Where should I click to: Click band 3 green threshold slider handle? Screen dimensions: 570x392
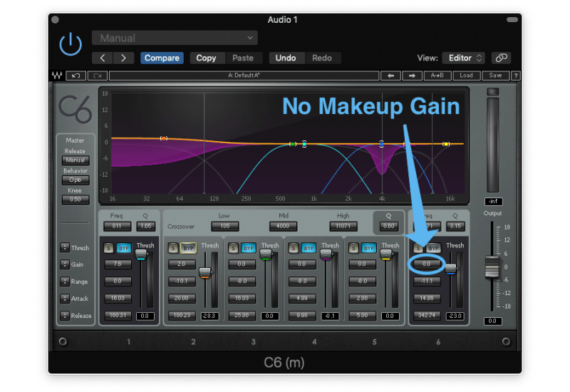click(x=266, y=254)
